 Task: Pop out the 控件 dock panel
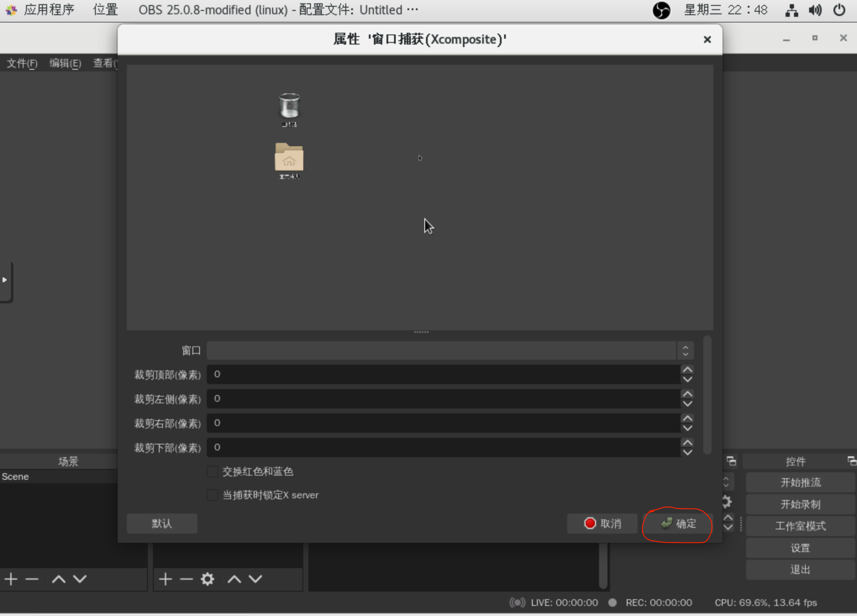pos(852,461)
